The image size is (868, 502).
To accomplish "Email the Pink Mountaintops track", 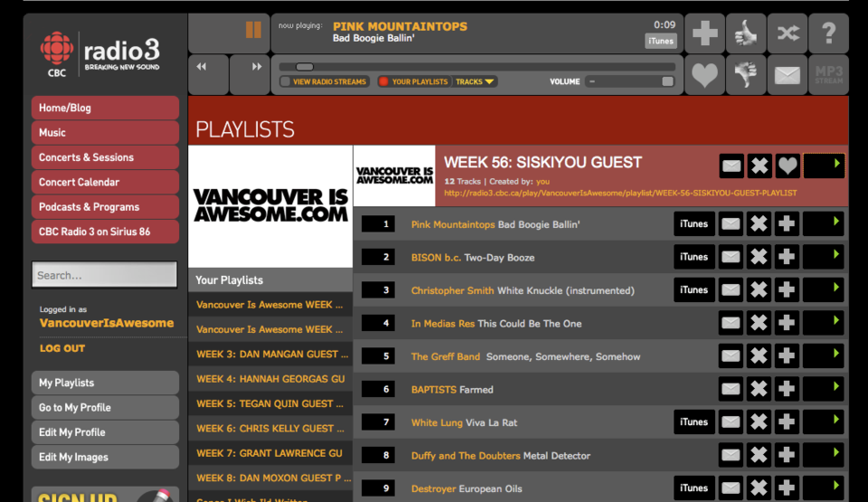I will pyautogui.click(x=731, y=223).
